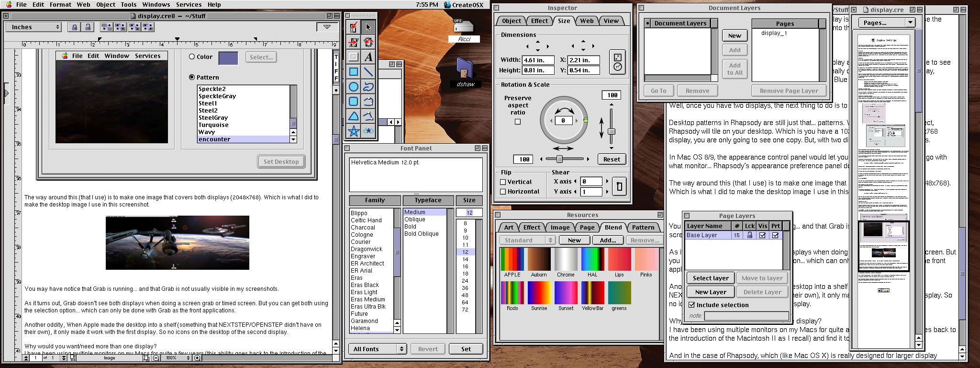Open the Inches units dropdown
Image resolution: width=980 pixels, height=368 pixels.
coord(33,27)
